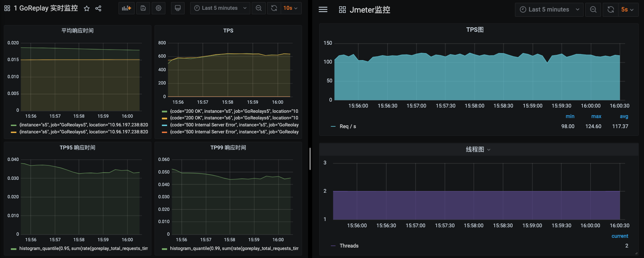Share the GoReplay dashboard
The image size is (644, 258).
tap(98, 8)
